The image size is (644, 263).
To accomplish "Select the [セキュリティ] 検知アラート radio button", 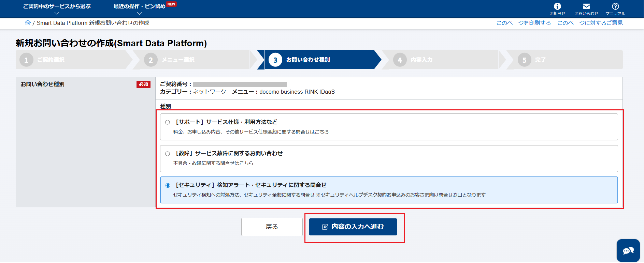I will tap(168, 185).
